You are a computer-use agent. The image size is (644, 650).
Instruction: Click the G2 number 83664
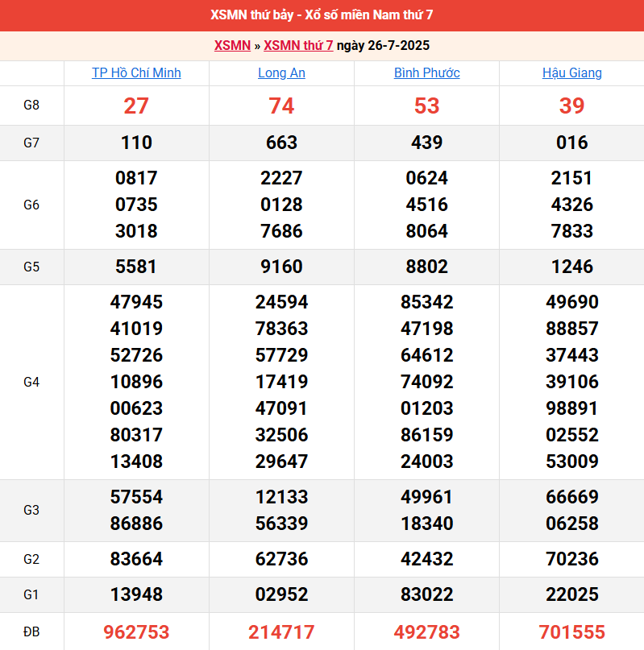click(x=136, y=559)
